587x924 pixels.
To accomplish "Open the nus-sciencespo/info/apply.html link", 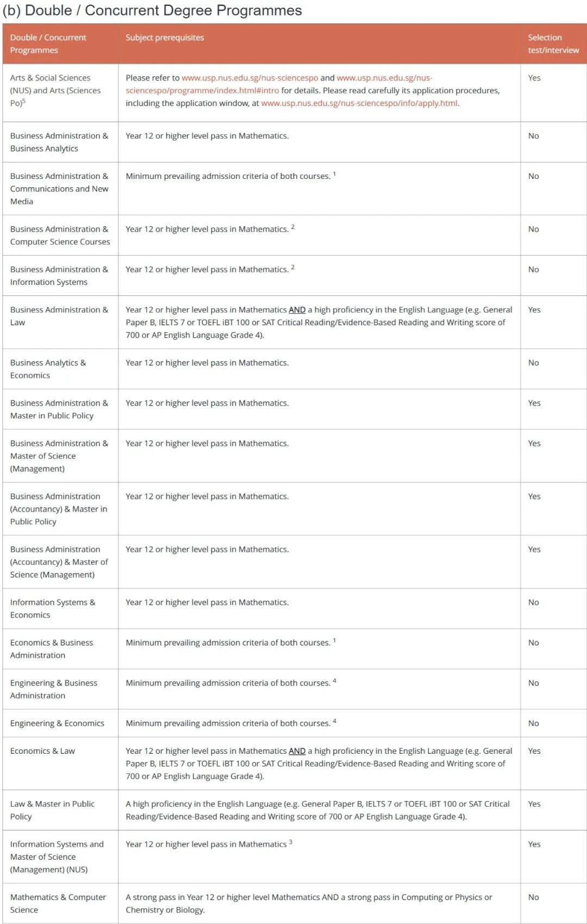I will pyautogui.click(x=359, y=103).
